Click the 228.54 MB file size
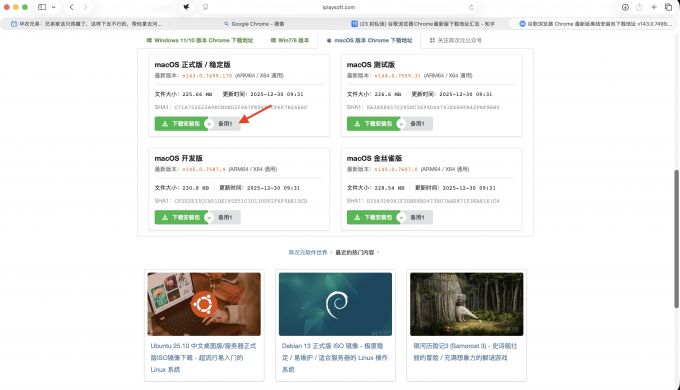680x390 pixels. [389, 188]
